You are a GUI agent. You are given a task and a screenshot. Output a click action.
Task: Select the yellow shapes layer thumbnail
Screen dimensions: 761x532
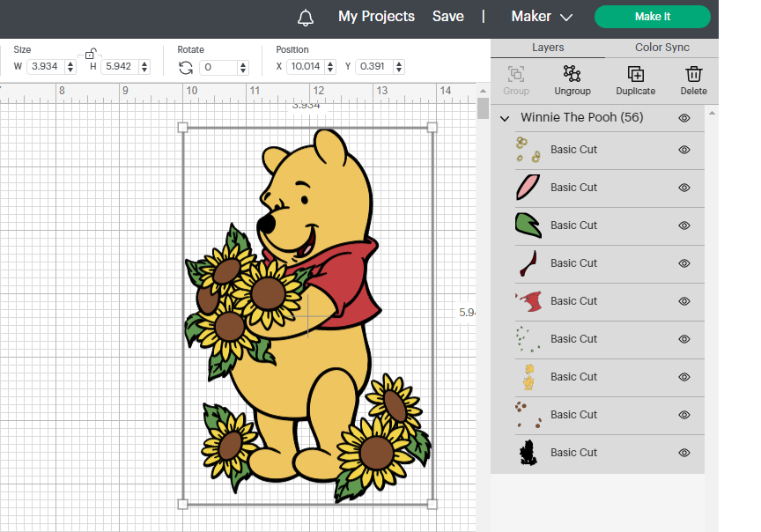point(528,377)
